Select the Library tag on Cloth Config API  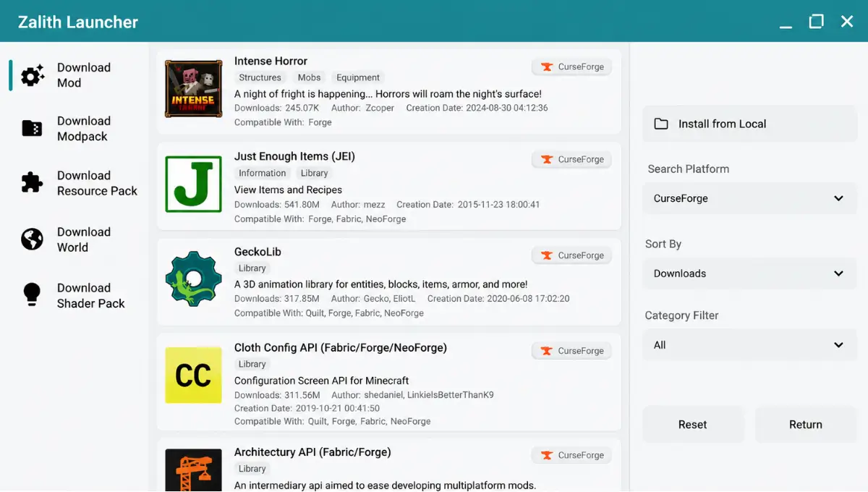pos(252,364)
